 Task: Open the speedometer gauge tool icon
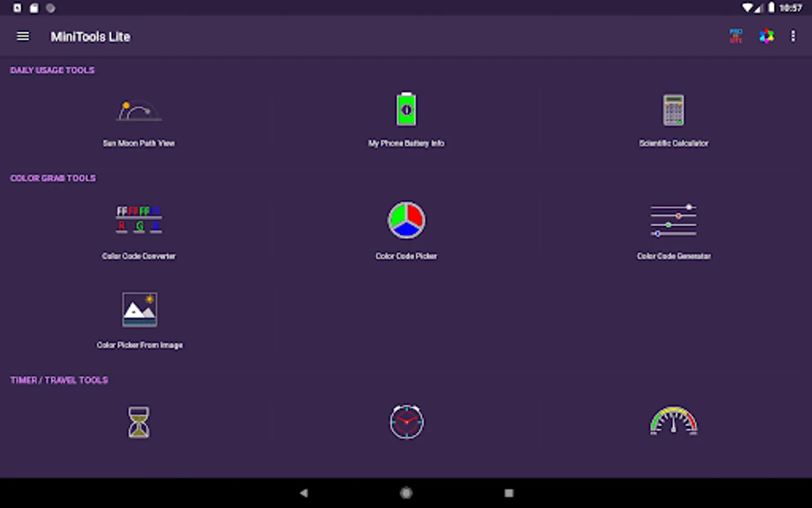pyautogui.click(x=673, y=421)
